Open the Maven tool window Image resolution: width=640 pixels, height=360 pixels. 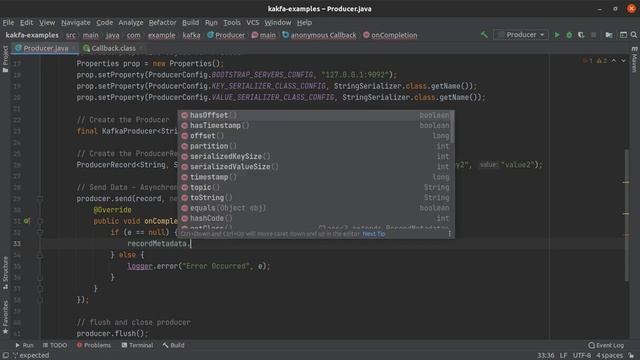pos(634,59)
